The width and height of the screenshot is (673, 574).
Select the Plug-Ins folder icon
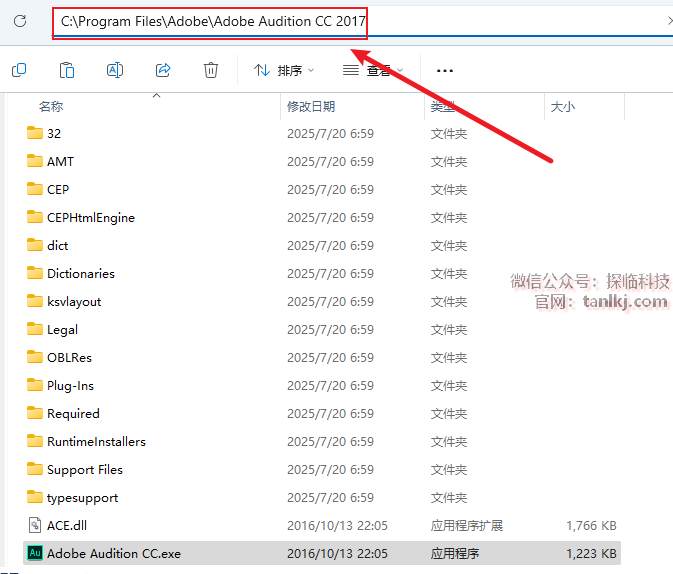click(x=35, y=385)
